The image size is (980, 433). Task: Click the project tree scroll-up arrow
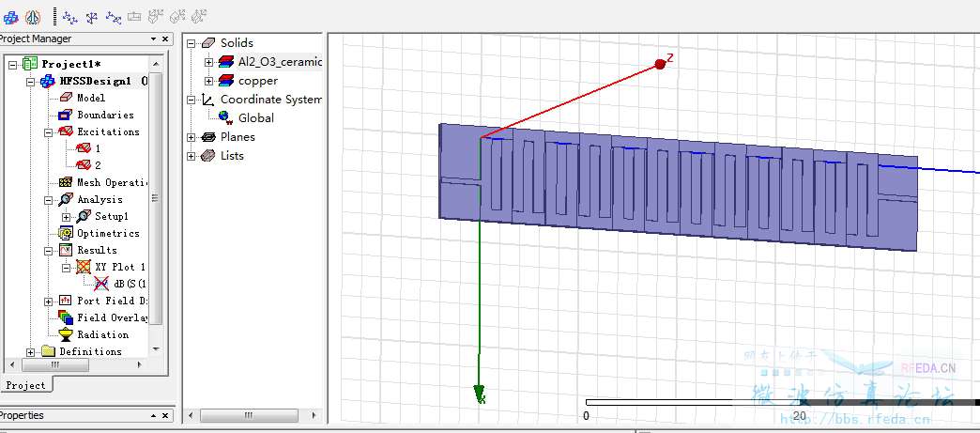pos(156,64)
